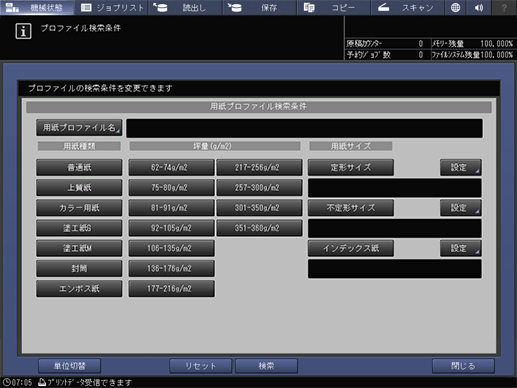
Task: Click the printer icon in status bar
Action: [x=42, y=382]
